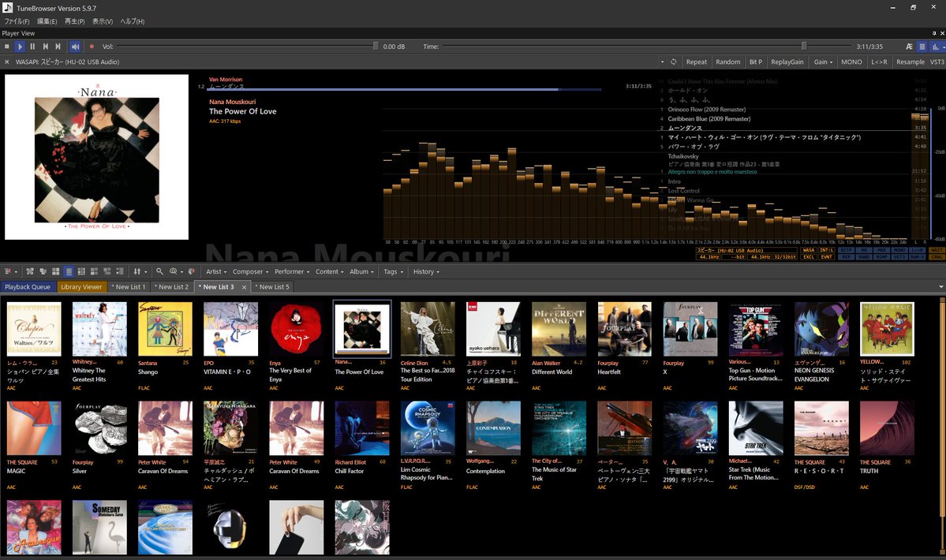This screenshot has height=560, width=946.
Task: Select the Santana Shango album cover
Action: (166, 329)
